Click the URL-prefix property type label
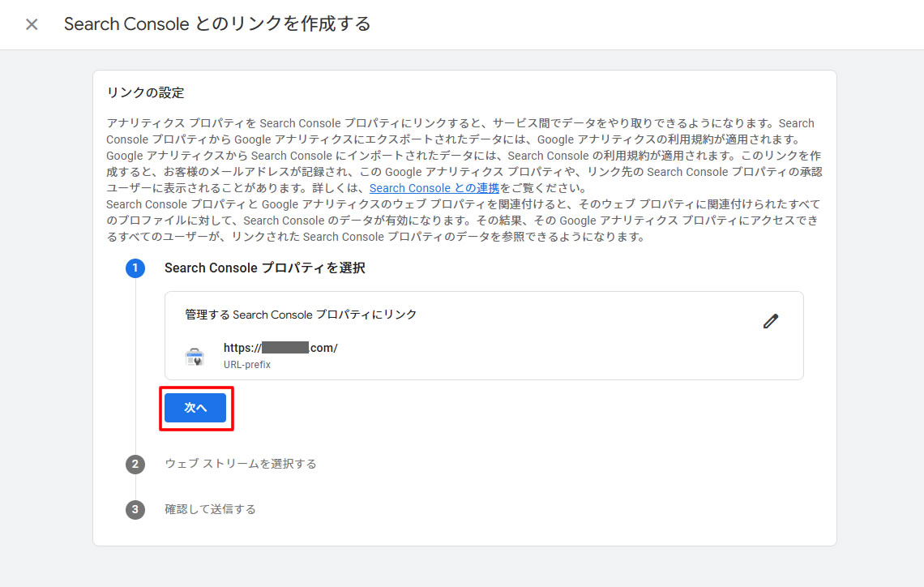The image size is (924, 587). click(x=246, y=365)
